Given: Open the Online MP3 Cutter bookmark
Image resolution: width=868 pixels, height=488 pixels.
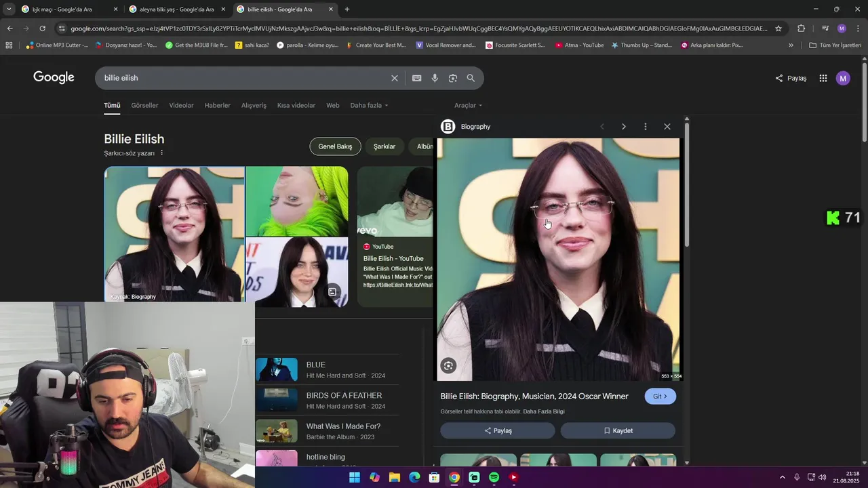Looking at the screenshot, I should tap(57, 45).
